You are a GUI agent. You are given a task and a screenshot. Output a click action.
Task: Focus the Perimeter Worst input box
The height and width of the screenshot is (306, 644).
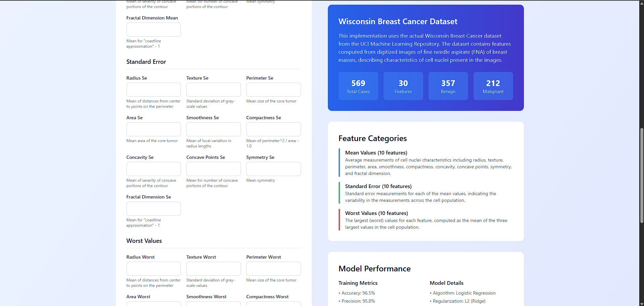pyautogui.click(x=274, y=269)
